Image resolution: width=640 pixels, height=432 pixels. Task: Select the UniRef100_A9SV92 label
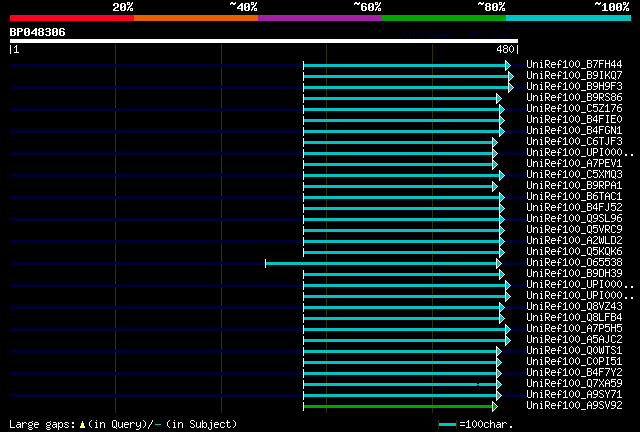574,406
